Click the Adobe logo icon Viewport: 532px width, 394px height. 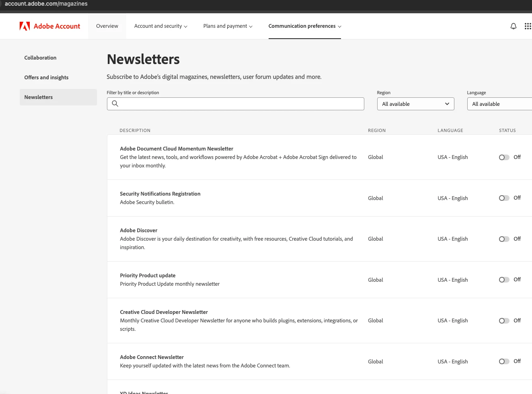(x=25, y=26)
